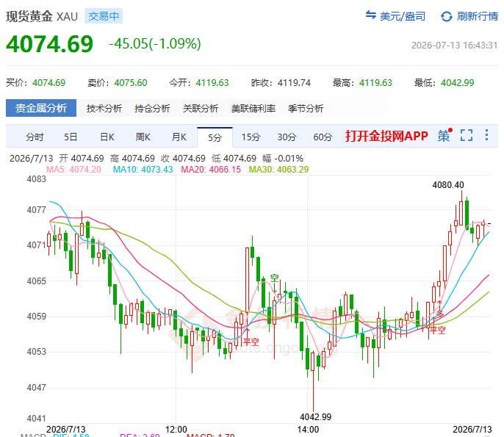Click the 美元/盎司 unit switch icon
Image resolution: width=504 pixels, height=437 pixels.
(x=370, y=15)
